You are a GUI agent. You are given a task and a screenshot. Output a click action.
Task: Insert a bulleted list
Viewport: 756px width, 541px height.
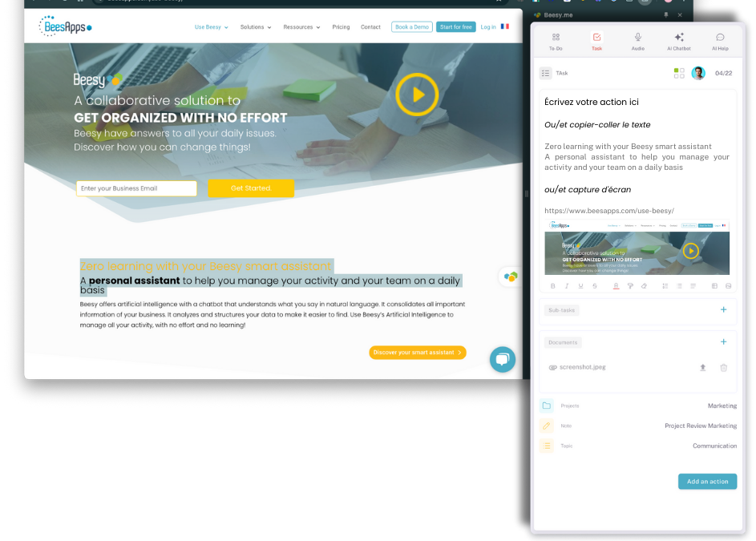[x=679, y=286]
